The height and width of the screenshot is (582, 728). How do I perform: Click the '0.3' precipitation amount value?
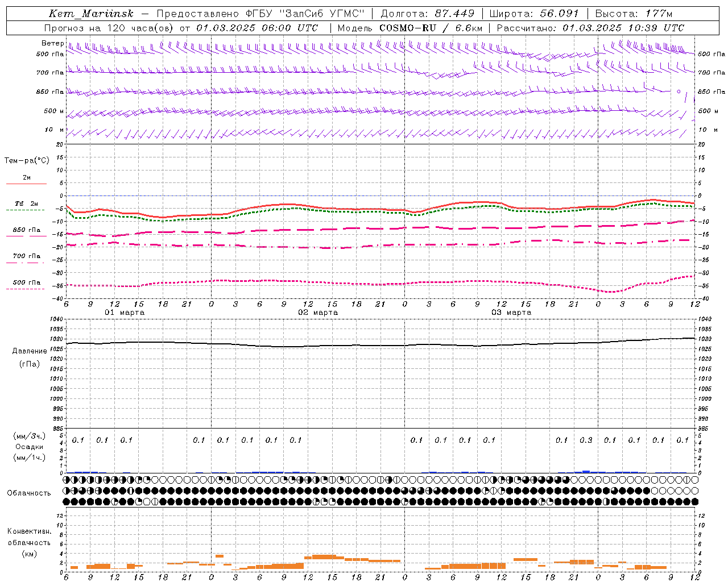[x=586, y=440]
